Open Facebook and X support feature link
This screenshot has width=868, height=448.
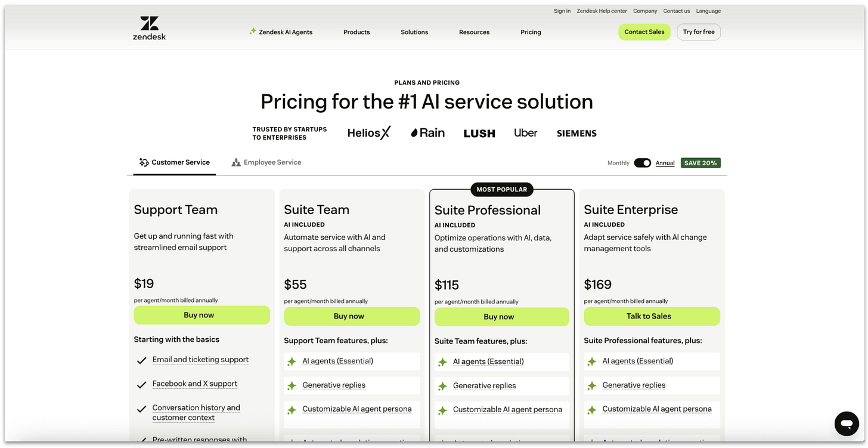195,384
